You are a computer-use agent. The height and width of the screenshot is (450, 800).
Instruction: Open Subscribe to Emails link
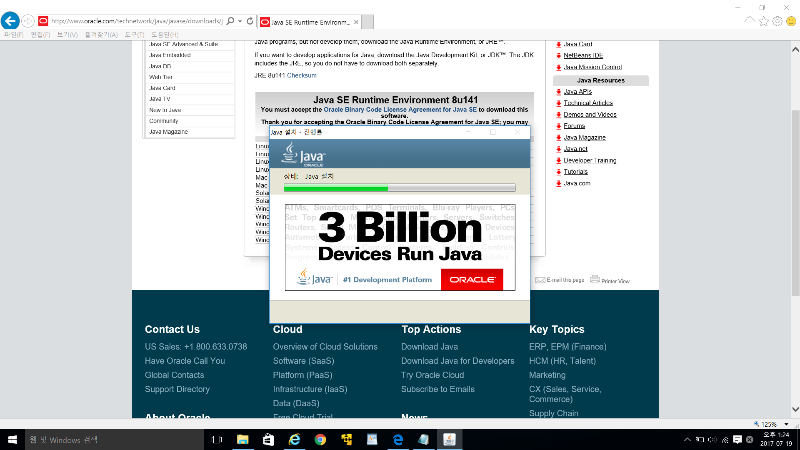pyautogui.click(x=438, y=389)
